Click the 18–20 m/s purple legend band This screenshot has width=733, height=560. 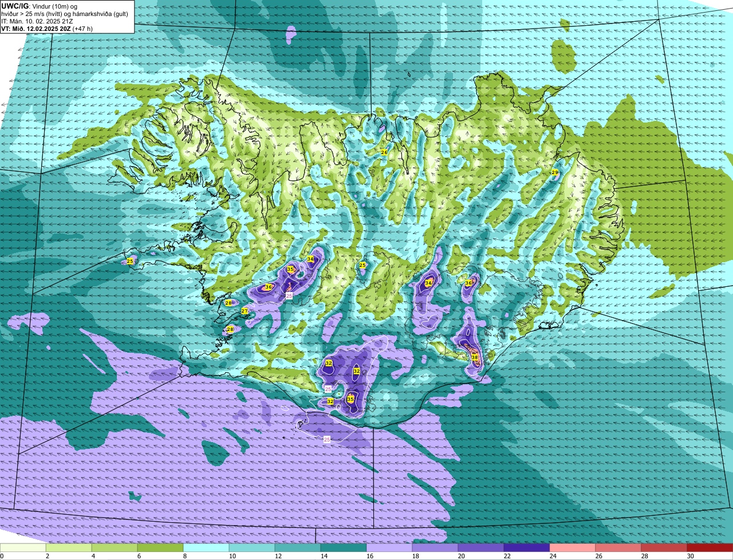coord(435,547)
